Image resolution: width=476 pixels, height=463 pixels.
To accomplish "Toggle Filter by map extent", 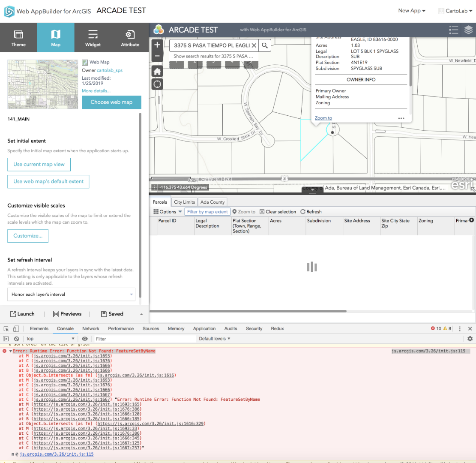I will coord(207,212).
